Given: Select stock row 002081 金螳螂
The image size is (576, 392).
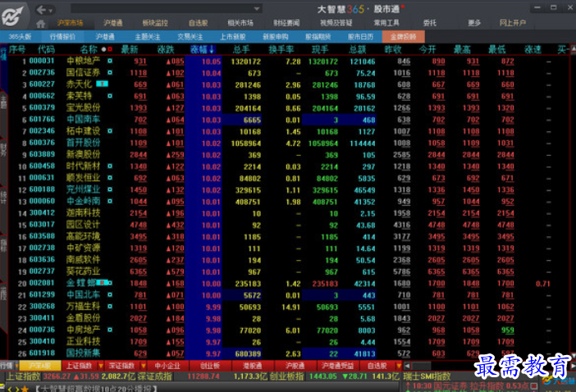Looking at the screenshot, I should click(x=288, y=284).
